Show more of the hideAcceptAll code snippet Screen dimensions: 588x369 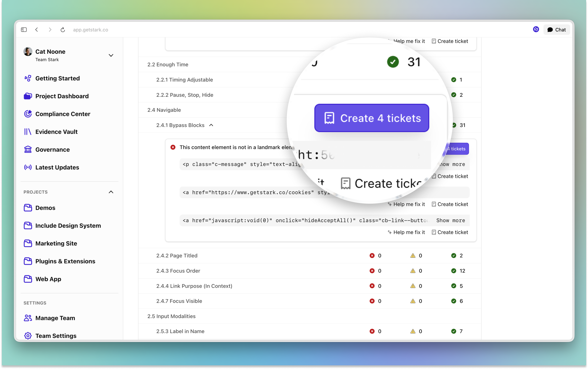coord(451,220)
